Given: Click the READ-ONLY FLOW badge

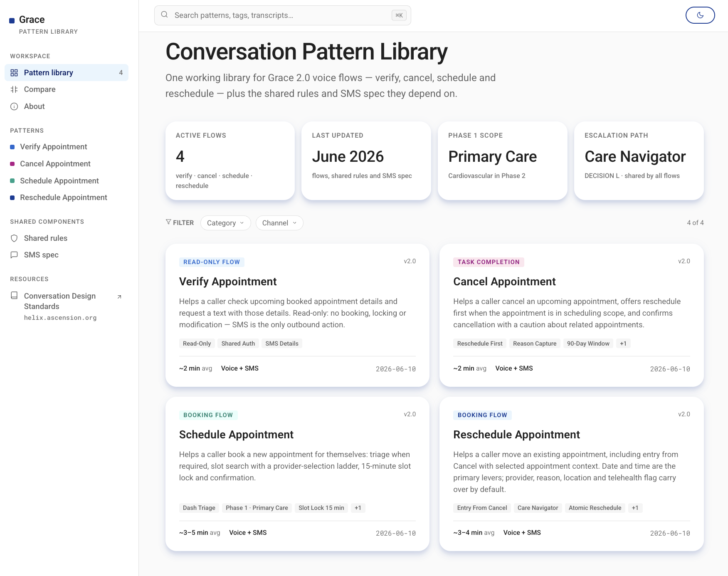Looking at the screenshot, I should [212, 262].
